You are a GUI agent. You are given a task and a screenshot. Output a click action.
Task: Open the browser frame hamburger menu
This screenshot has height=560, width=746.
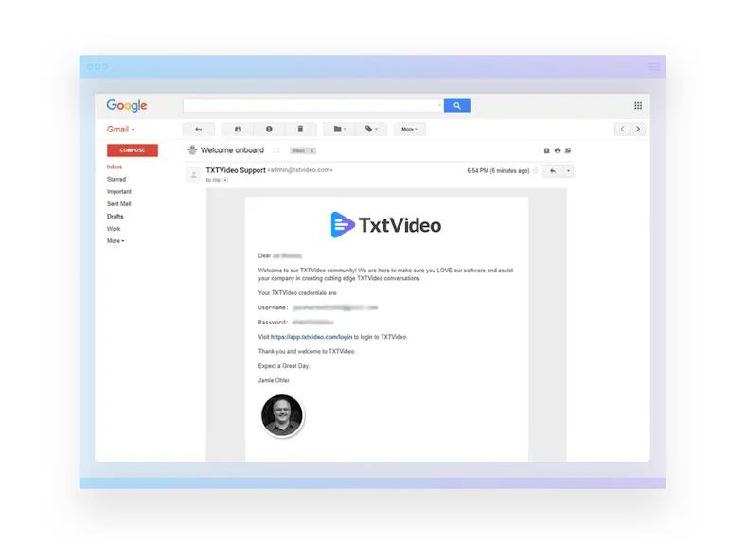coord(655,66)
